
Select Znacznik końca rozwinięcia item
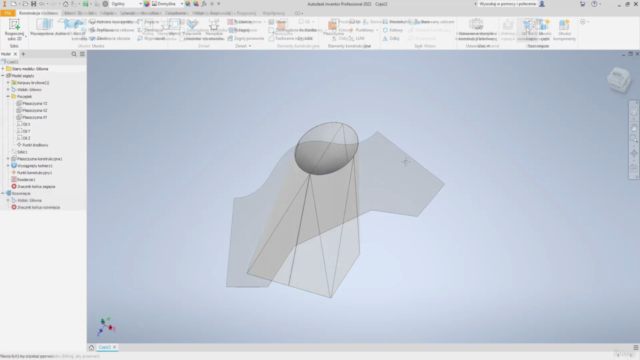coord(36,207)
